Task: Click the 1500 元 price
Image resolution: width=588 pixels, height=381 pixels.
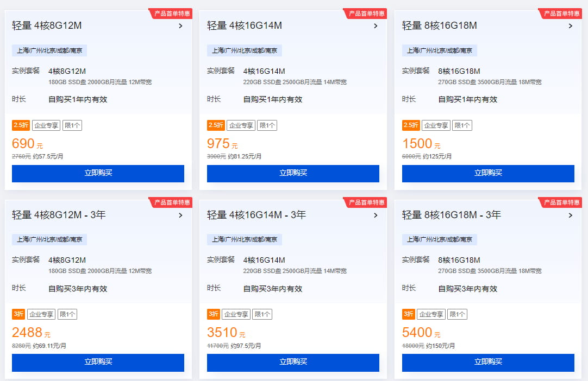Action: 421,143
